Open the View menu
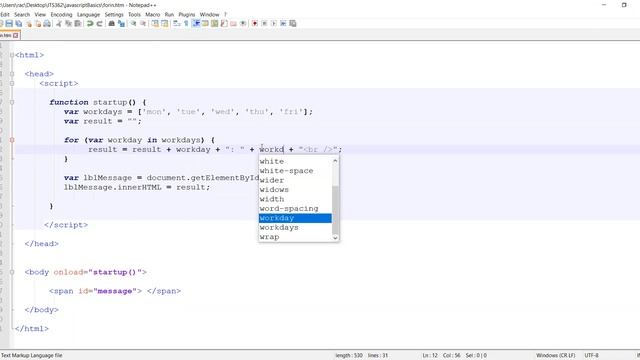Viewport: 640px width, 360px height. [x=40, y=14]
